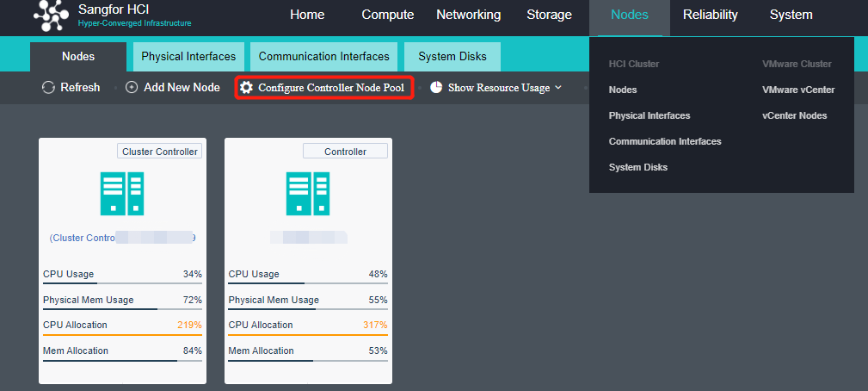Open the System Disks tab
Viewport: 868px width, 391px height.
point(452,57)
